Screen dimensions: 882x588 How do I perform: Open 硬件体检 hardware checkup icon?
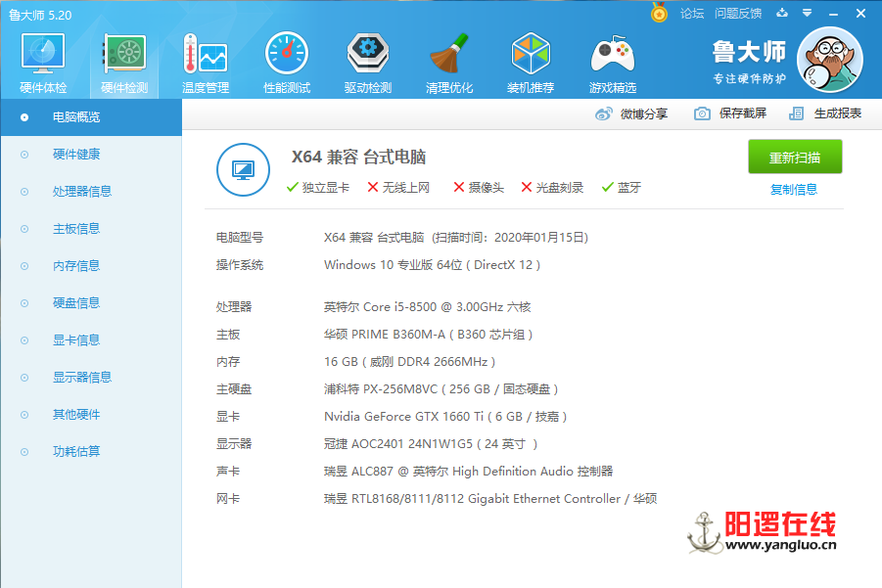(x=43, y=63)
